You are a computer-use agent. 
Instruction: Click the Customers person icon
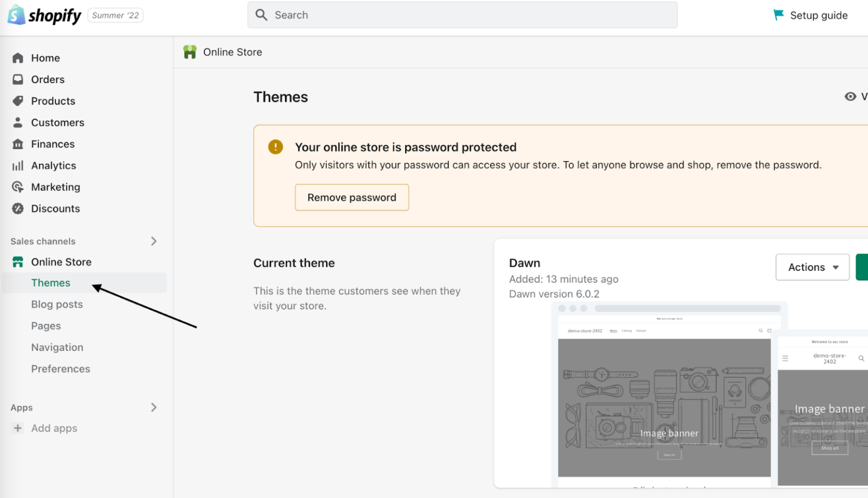[x=18, y=122]
